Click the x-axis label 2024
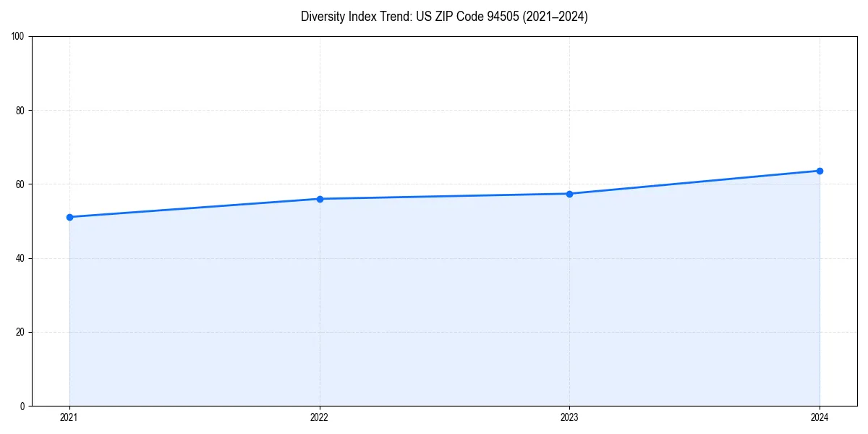Screen dimensions: 868x434 [820, 417]
